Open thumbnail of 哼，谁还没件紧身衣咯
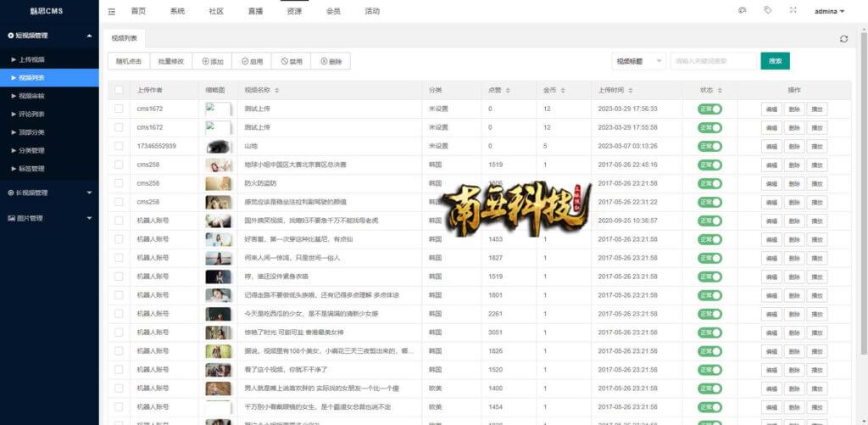 (x=218, y=277)
